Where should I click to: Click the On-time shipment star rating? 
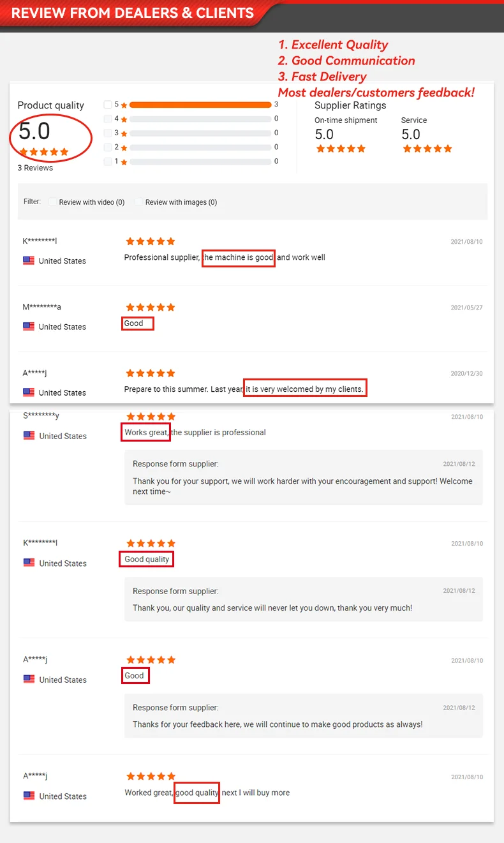pyautogui.click(x=341, y=149)
